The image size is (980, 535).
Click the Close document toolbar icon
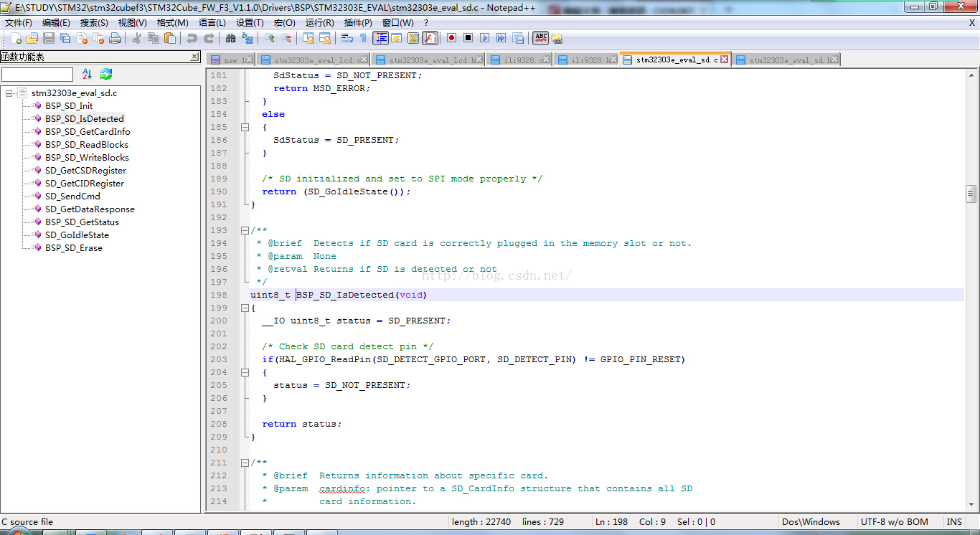[x=82, y=38]
